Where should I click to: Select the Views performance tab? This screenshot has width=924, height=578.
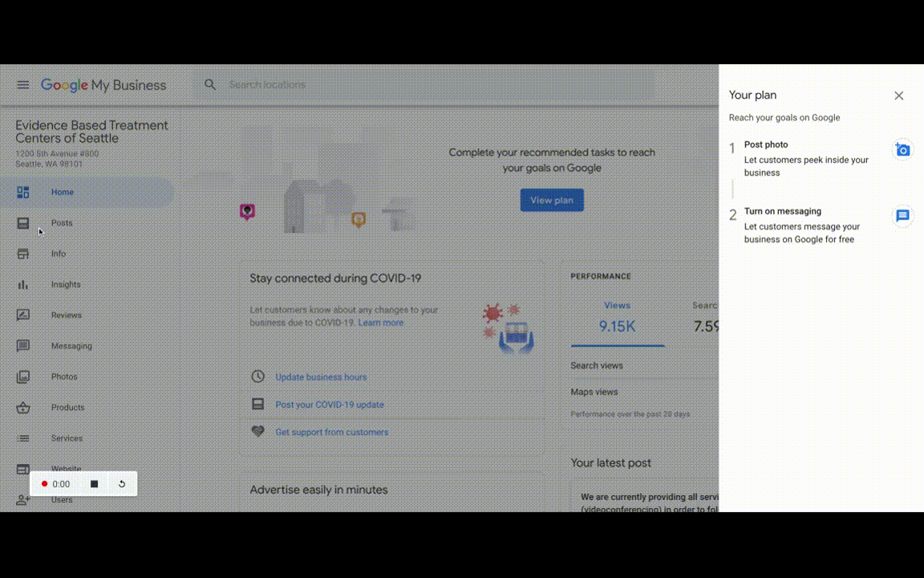[617, 316]
